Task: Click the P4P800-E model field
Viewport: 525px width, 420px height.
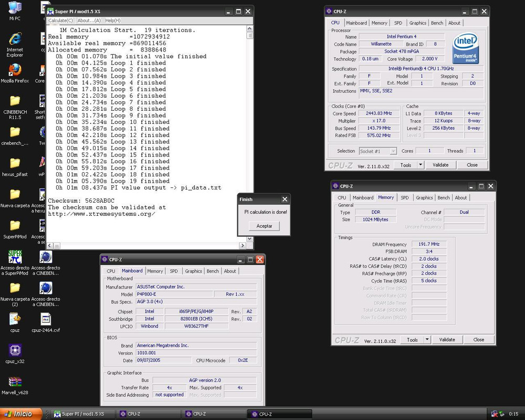Action: 174,294
